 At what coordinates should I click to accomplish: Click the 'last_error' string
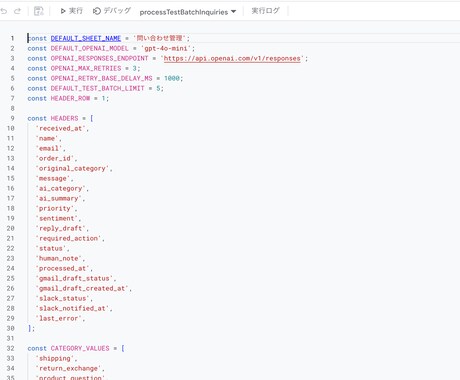pos(58,318)
